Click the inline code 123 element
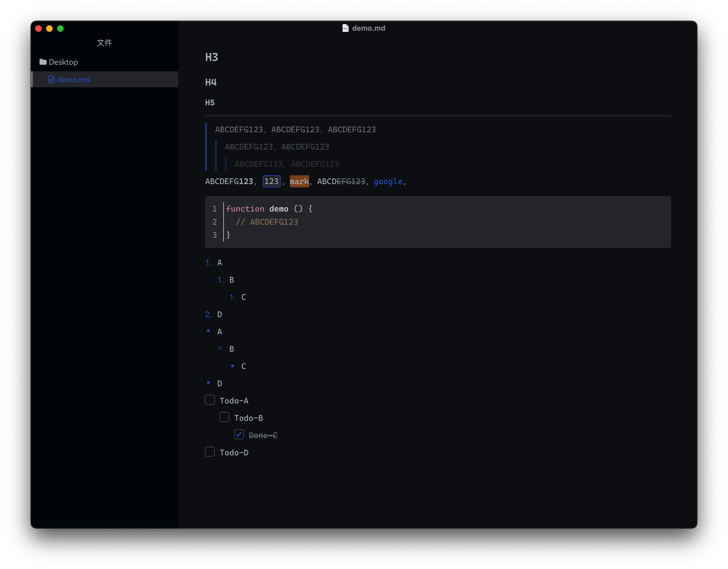Screen dimensions: 728x569 (x=271, y=181)
